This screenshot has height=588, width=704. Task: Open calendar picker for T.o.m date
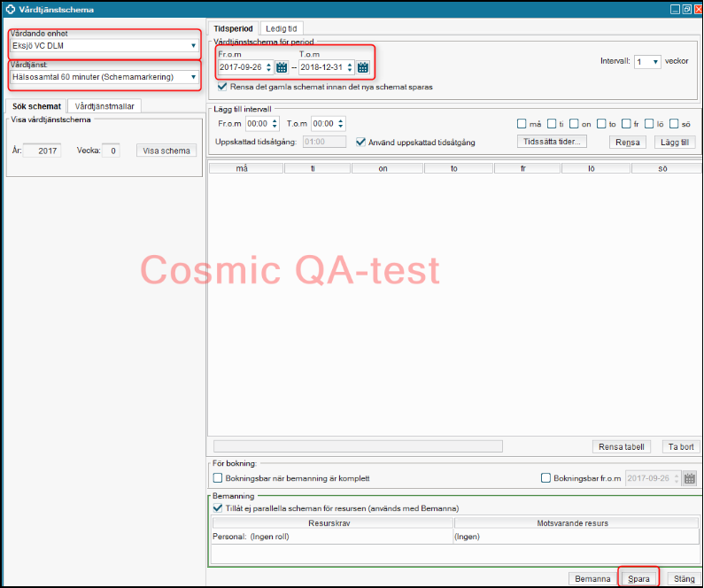[363, 67]
